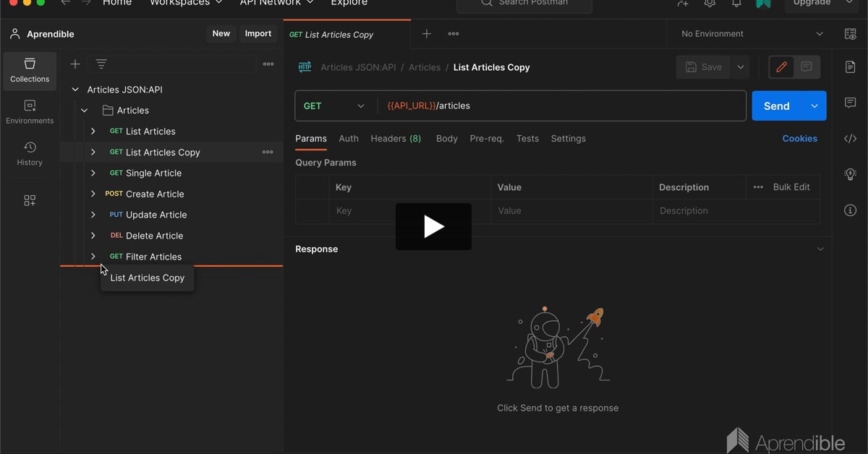Open the Cookies link

(x=799, y=139)
